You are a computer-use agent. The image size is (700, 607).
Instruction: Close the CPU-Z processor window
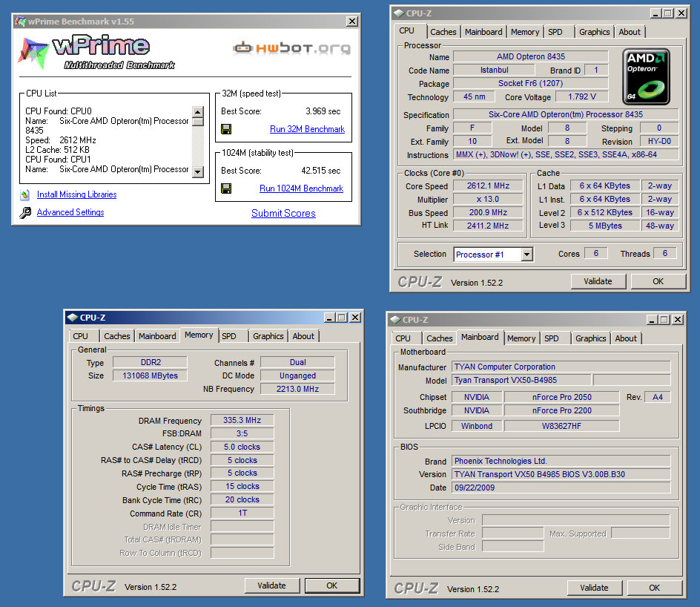pyautogui.click(x=681, y=13)
